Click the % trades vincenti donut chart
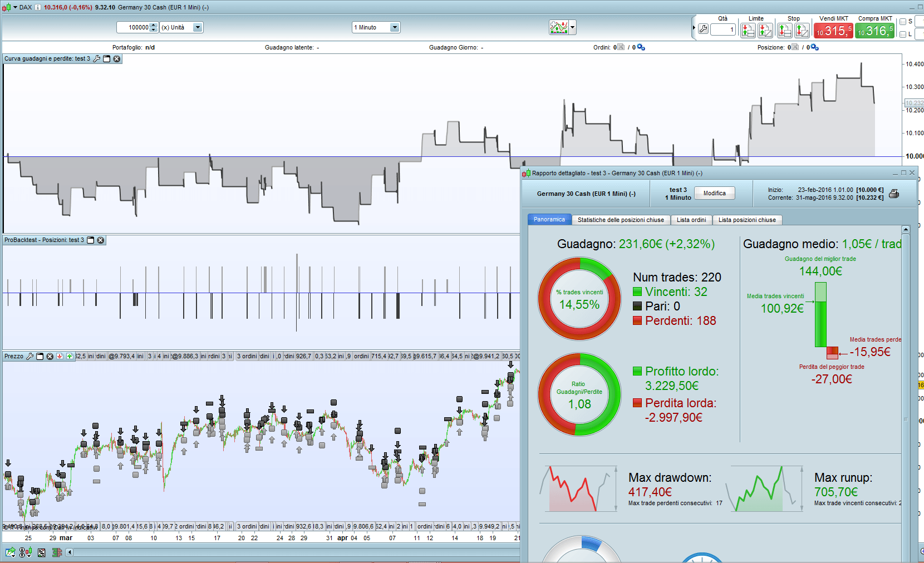The height and width of the screenshot is (563, 924). click(579, 299)
